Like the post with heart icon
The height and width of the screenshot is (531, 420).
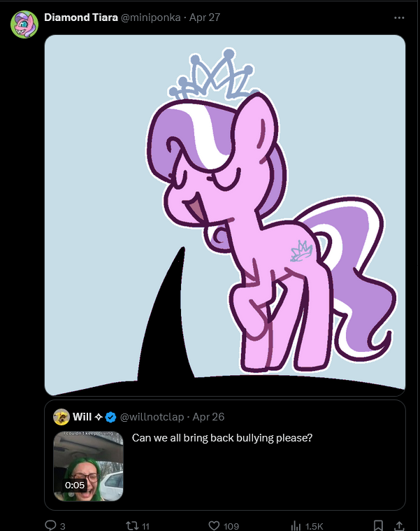tap(214, 525)
